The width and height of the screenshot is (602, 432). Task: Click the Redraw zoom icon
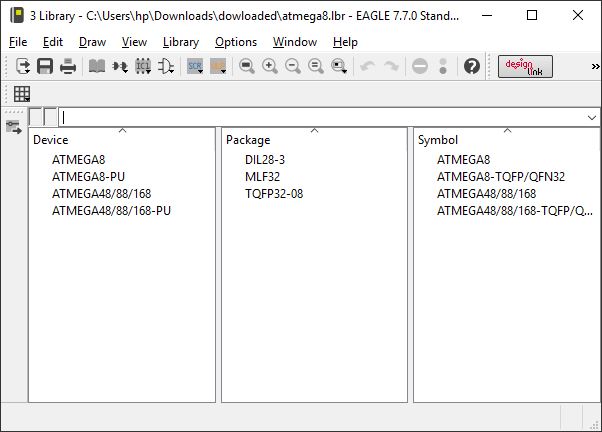pos(316,66)
